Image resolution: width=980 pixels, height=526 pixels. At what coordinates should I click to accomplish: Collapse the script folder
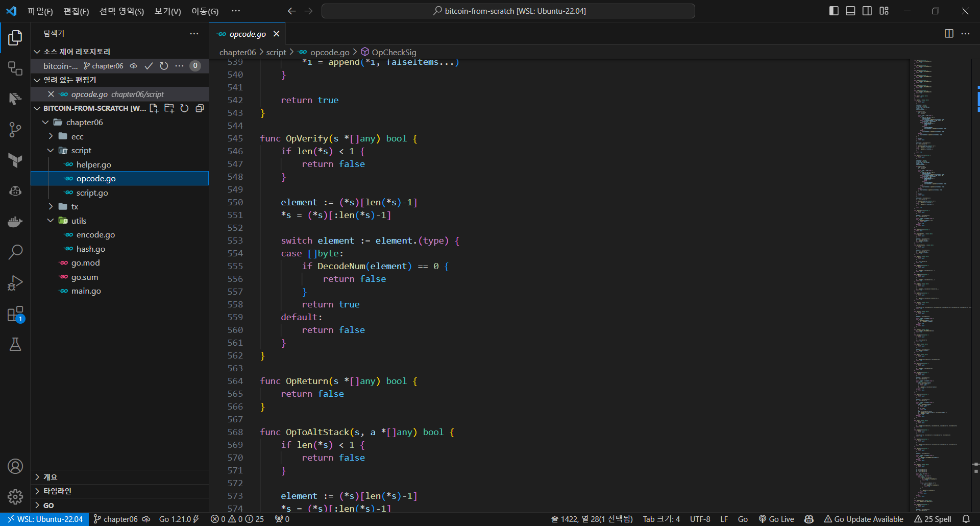51,151
